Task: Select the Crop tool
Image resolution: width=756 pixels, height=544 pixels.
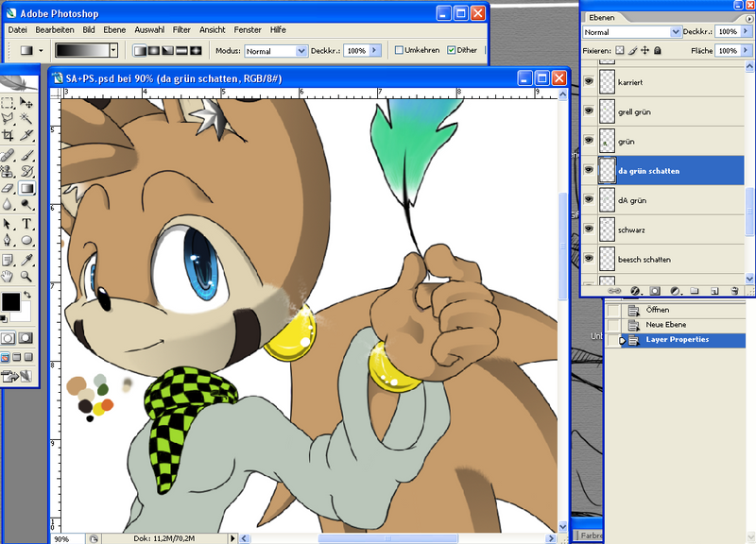Action: (8, 135)
